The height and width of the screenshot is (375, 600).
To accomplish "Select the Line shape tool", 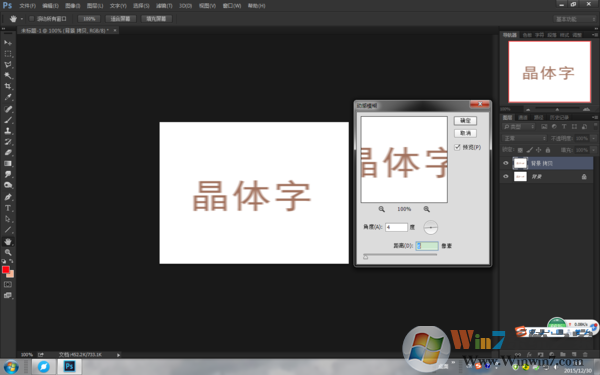I will pyautogui.click(x=8, y=230).
